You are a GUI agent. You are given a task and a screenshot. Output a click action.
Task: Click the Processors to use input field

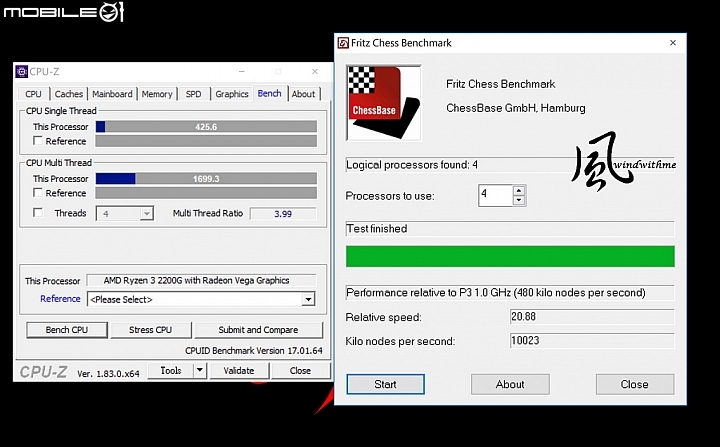tap(495, 195)
